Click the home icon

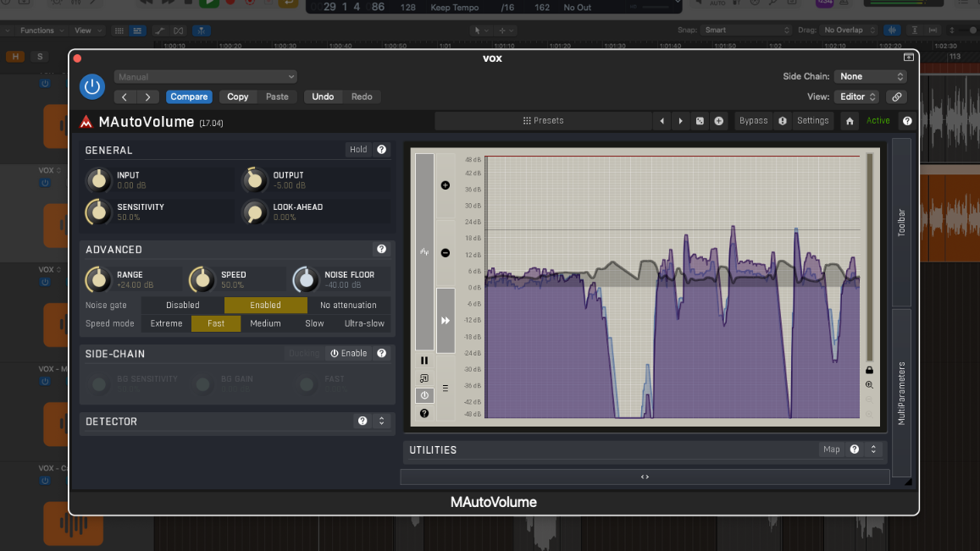click(x=850, y=121)
